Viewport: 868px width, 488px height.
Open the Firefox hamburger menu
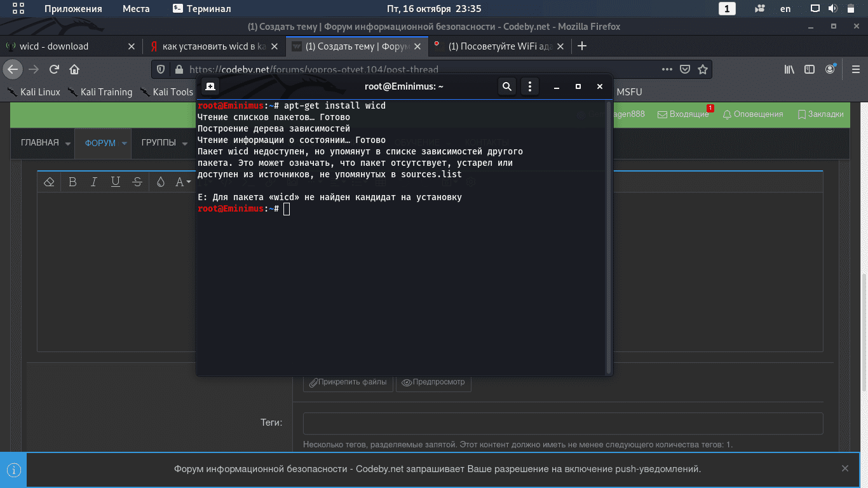855,69
